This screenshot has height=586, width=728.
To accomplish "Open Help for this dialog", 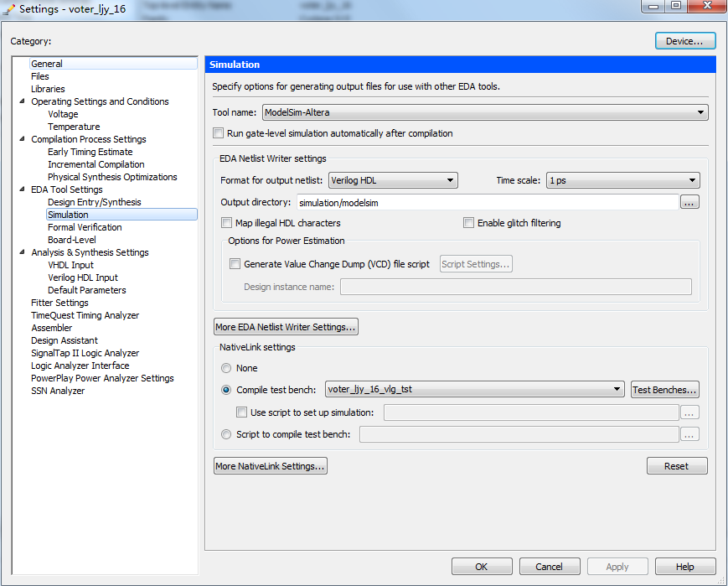I will click(685, 567).
